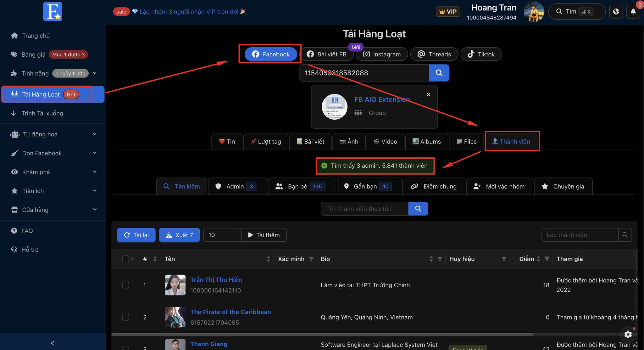Click the Bio column filter icon
The image size is (644, 350).
click(x=440, y=259)
